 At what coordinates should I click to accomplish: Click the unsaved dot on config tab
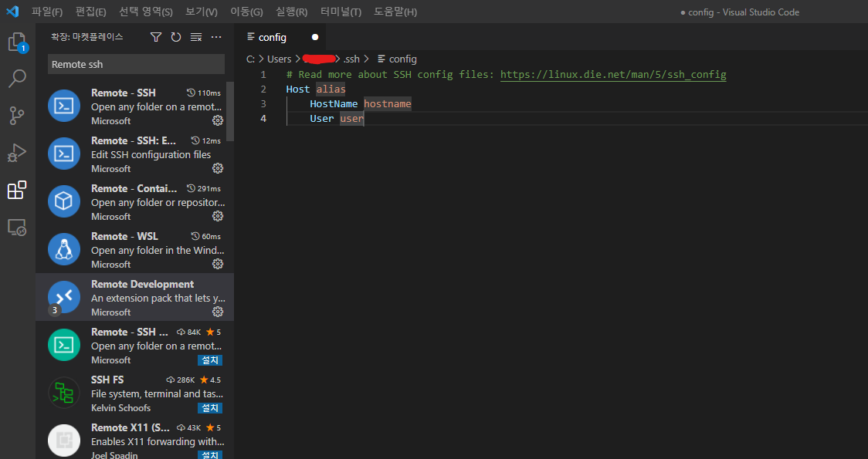pyautogui.click(x=315, y=37)
